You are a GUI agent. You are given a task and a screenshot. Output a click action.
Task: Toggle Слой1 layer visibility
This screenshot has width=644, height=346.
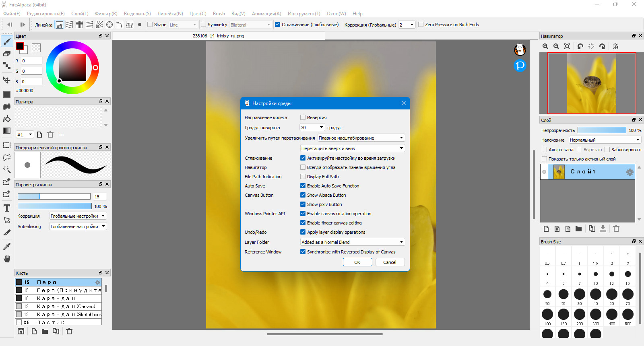544,172
